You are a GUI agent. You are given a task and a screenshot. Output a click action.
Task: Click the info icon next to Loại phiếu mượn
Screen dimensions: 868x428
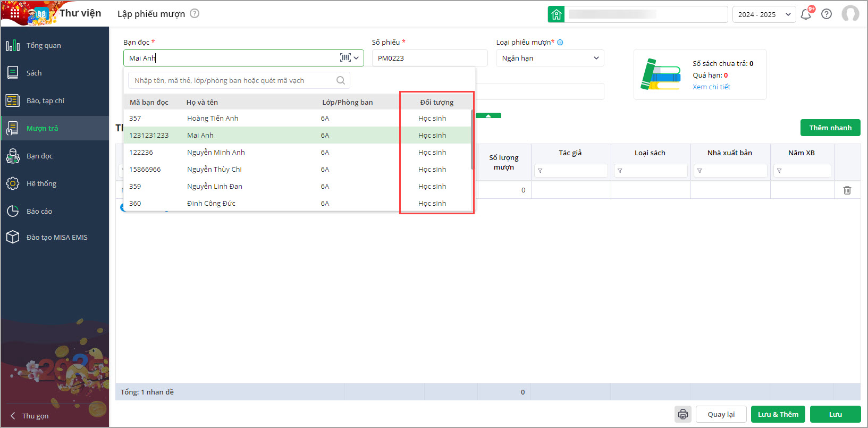click(560, 43)
